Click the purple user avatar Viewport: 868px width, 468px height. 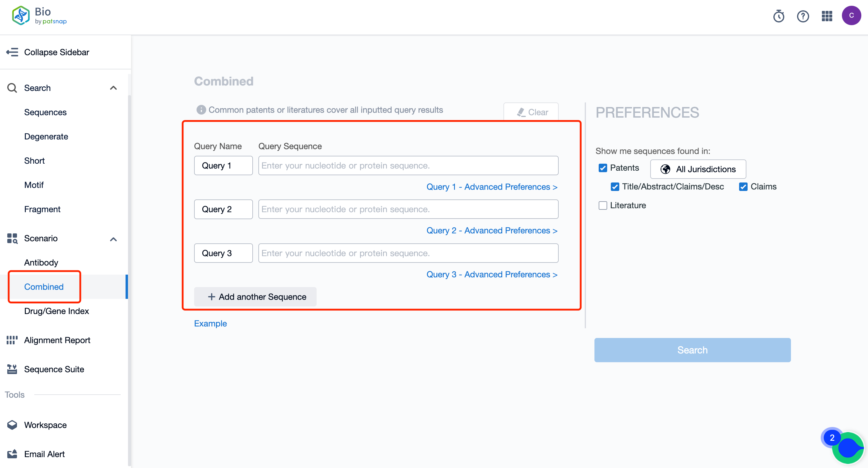(x=851, y=15)
